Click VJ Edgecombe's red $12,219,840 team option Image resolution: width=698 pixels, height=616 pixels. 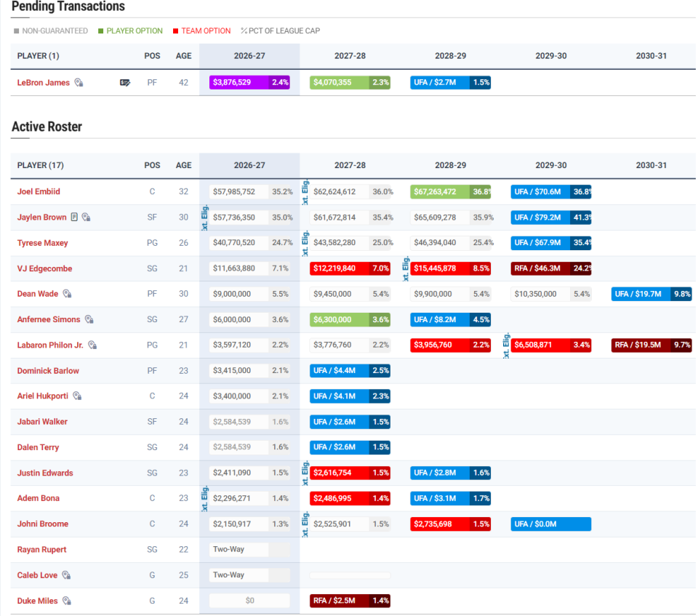[350, 268]
